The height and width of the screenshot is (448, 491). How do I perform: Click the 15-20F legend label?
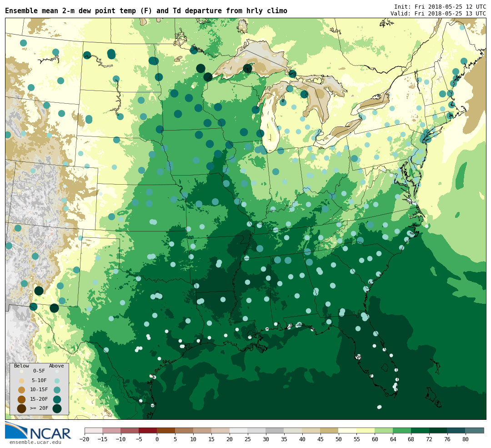(39, 399)
